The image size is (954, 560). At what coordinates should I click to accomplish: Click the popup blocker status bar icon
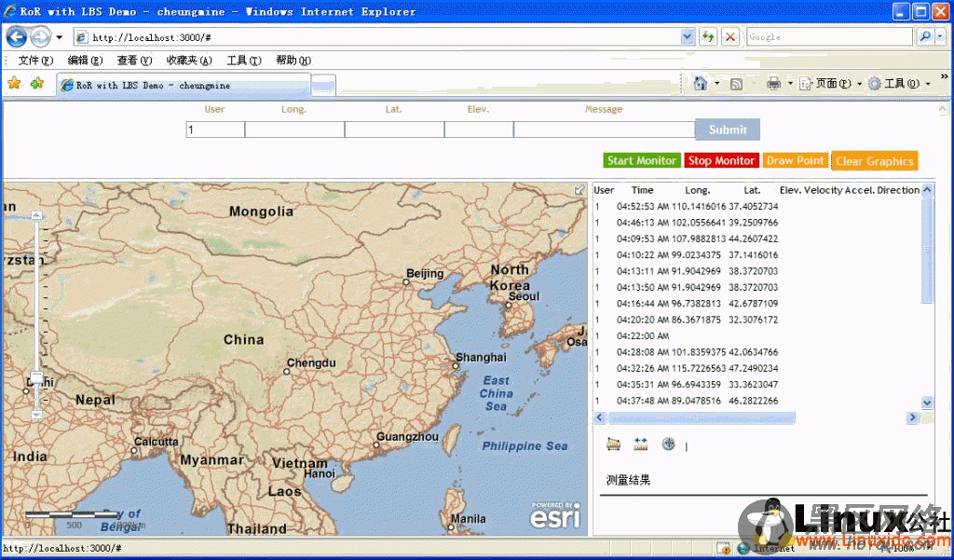pos(723,548)
